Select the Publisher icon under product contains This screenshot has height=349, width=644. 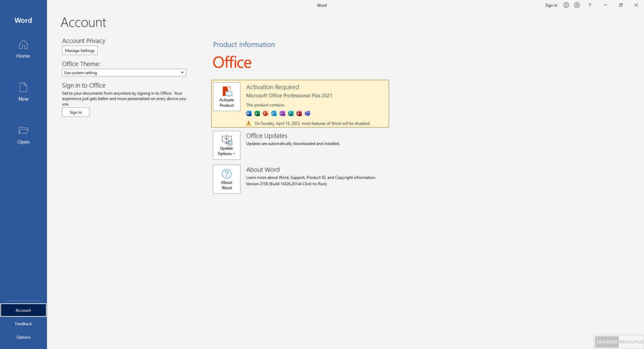[x=291, y=113]
